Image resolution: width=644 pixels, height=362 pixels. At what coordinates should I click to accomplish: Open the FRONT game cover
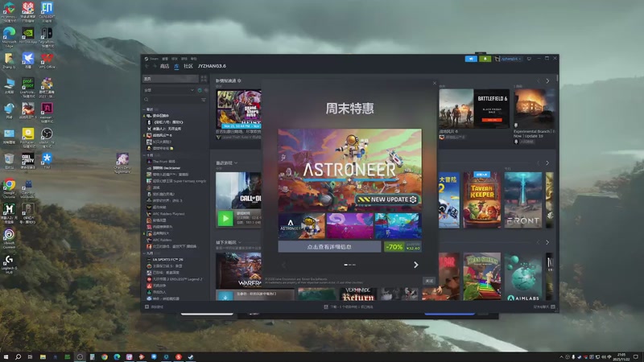click(522, 200)
